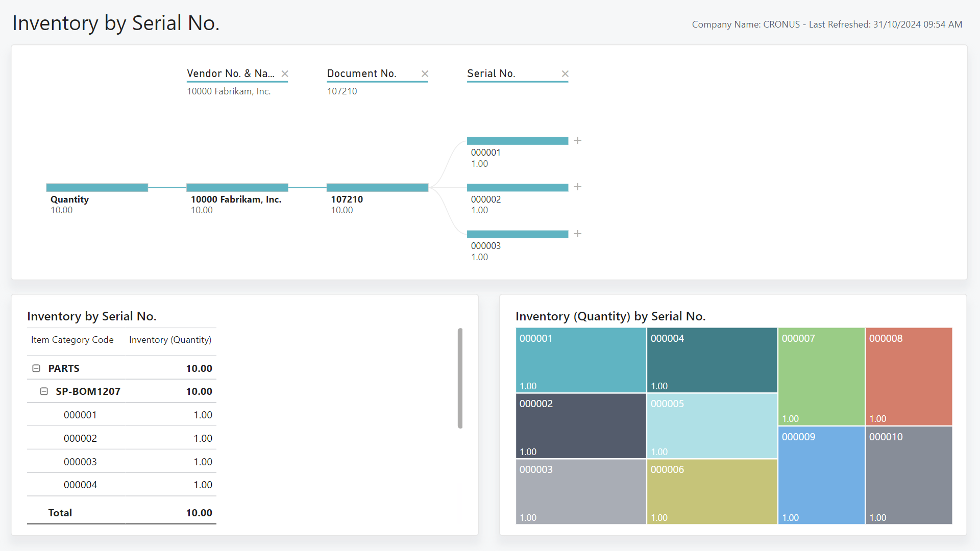
Task: Clear the Serial No. filter
Action: (565, 73)
